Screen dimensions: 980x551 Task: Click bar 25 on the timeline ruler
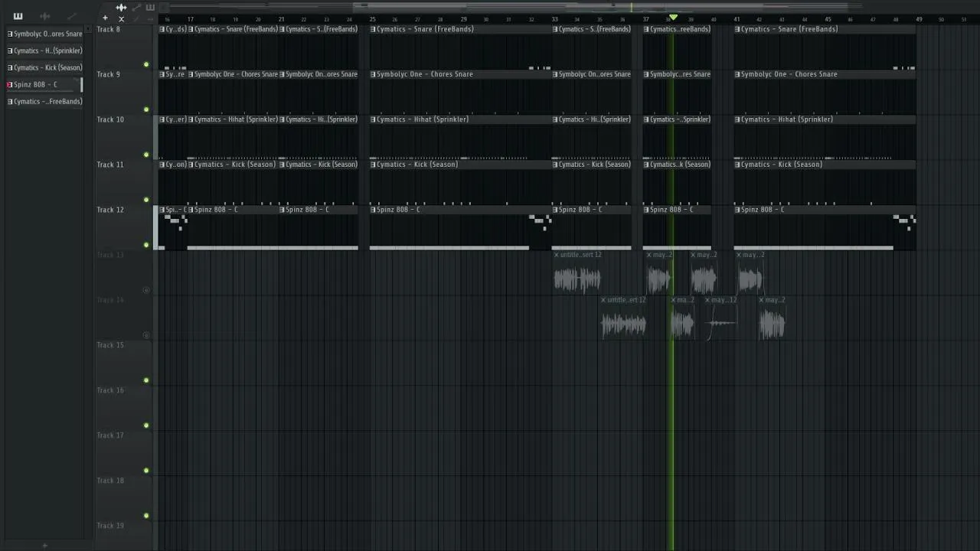tap(372, 19)
